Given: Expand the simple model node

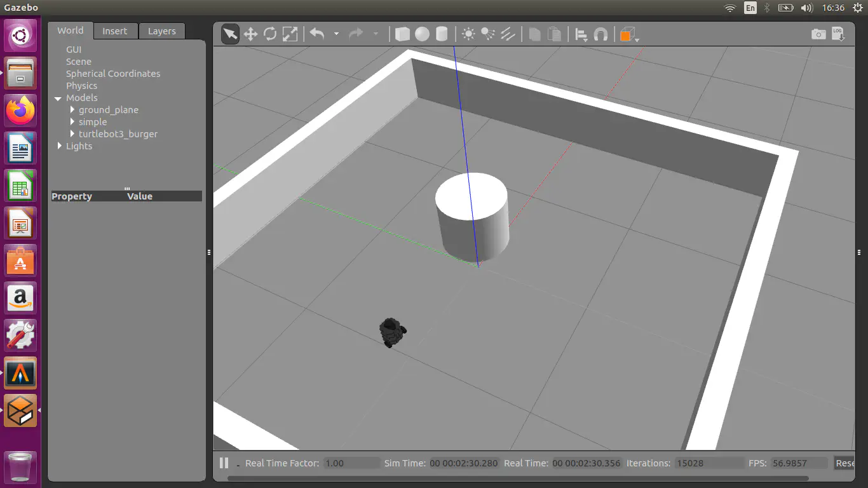Looking at the screenshot, I should (72, 122).
